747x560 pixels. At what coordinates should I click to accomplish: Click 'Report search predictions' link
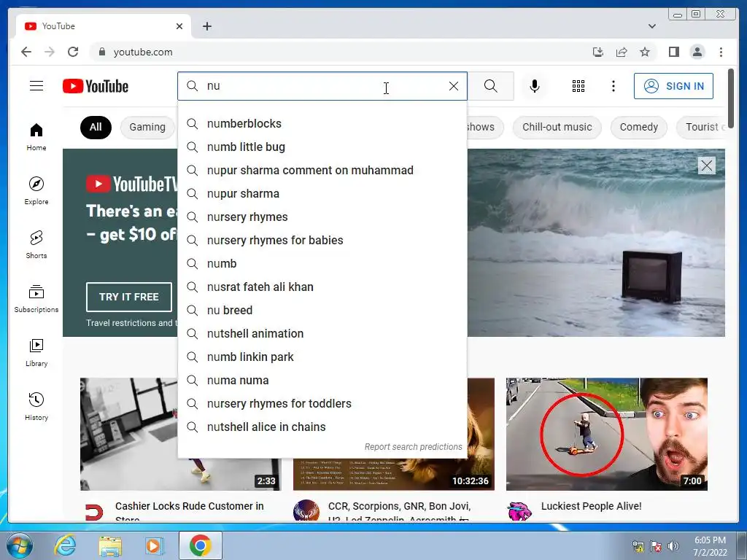(x=413, y=447)
